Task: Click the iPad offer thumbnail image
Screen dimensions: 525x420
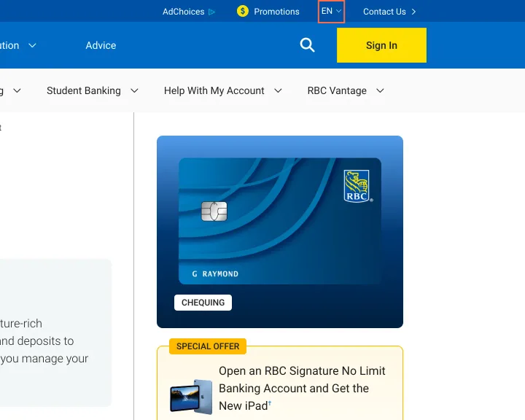Action: tap(191, 396)
